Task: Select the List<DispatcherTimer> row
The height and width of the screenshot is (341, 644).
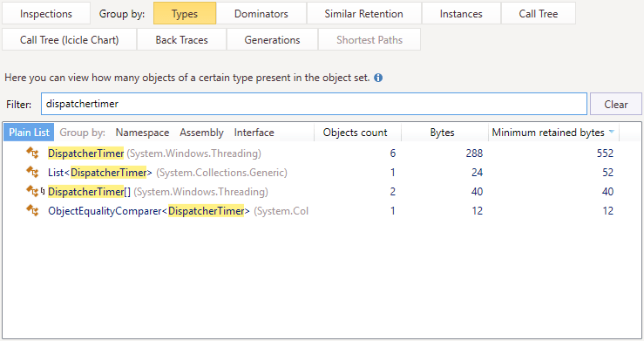Action: coord(322,173)
